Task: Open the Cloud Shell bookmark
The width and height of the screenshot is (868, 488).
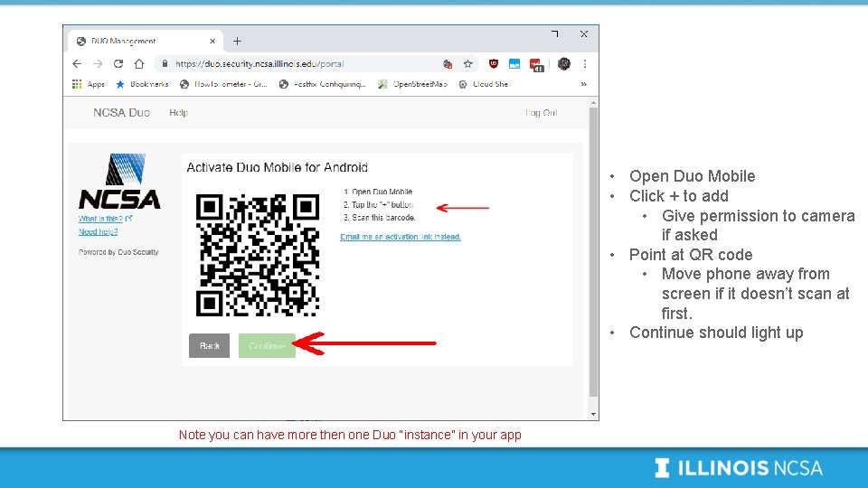Action: (485, 84)
